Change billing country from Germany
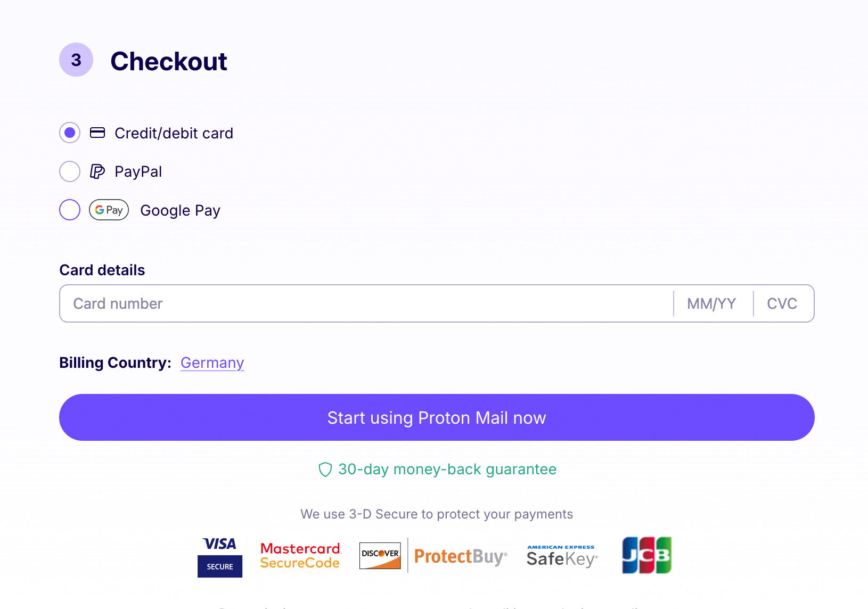The height and width of the screenshot is (609, 868). coord(212,363)
